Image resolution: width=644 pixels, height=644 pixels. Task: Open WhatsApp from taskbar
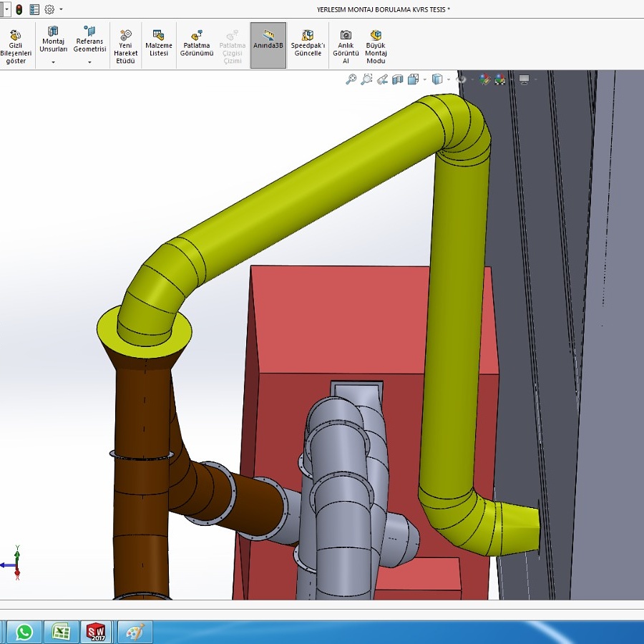click(24, 632)
